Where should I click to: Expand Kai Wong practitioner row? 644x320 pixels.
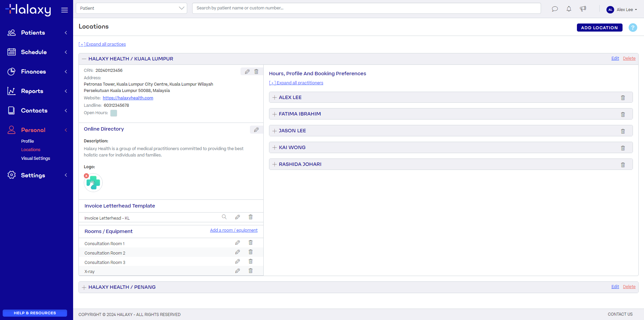[275, 148]
